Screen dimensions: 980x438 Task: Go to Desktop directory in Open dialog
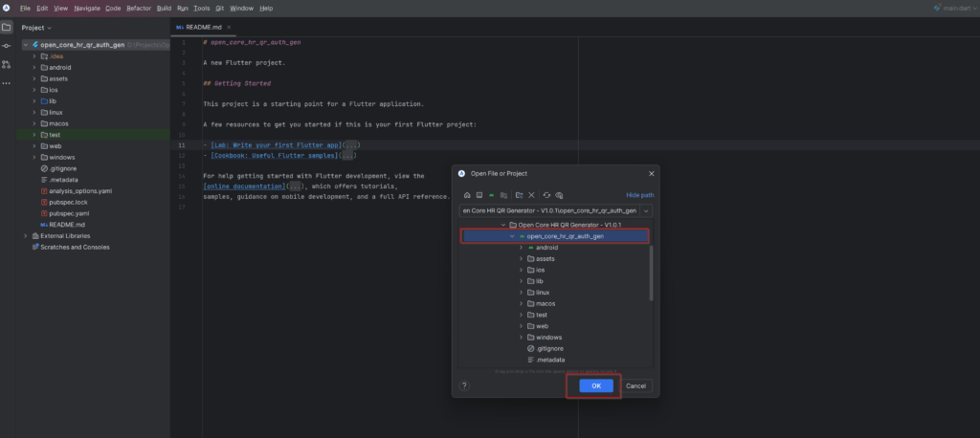[479, 195]
